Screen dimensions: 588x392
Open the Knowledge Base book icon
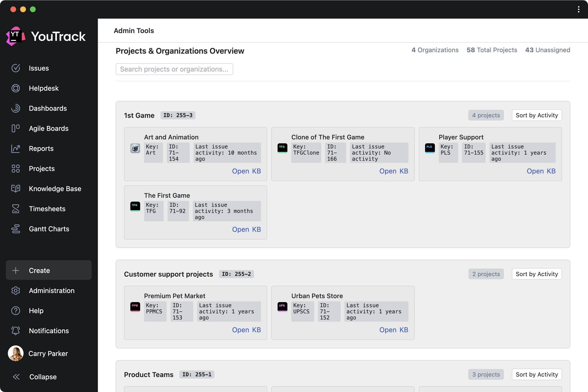15,188
